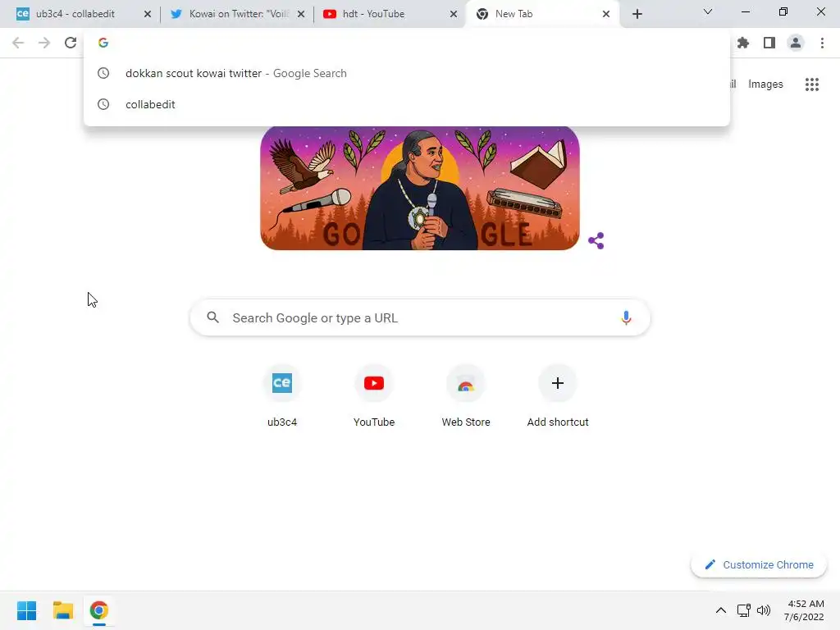The height and width of the screenshot is (630, 840).
Task: Select dokkan scout kowai twitter suggestion
Action: tap(407, 73)
